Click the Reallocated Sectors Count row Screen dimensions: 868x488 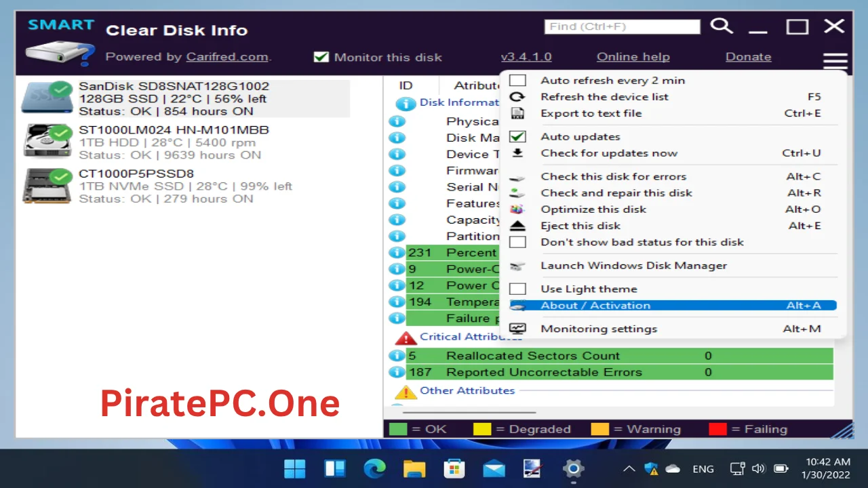(619, 356)
